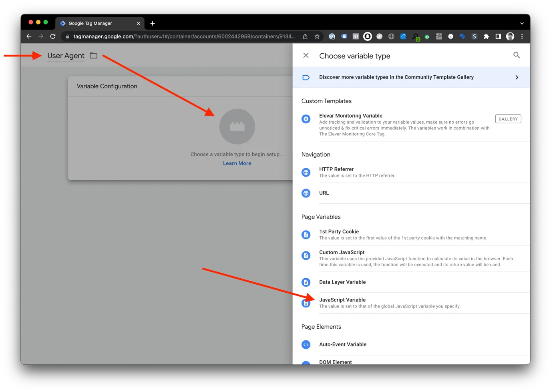Open the Extensions puzzle icon
The width and height of the screenshot is (551, 392).
point(486,36)
